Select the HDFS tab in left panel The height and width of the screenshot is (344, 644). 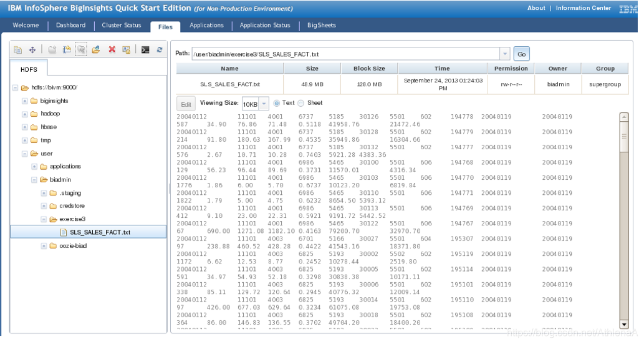tap(29, 69)
